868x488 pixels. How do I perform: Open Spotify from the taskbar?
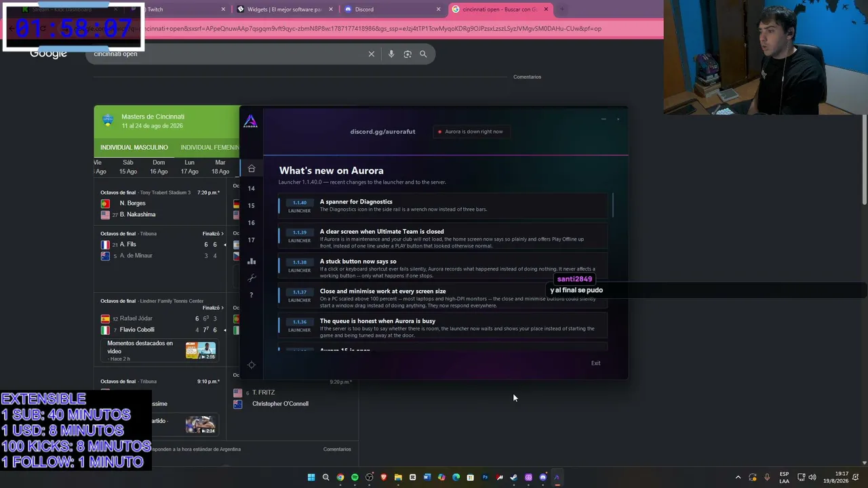pos(355,477)
